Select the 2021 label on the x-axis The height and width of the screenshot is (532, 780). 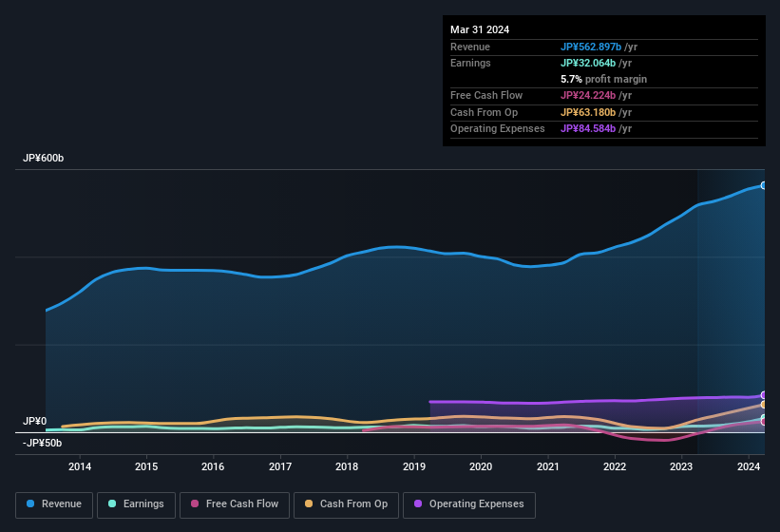click(x=548, y=466)
